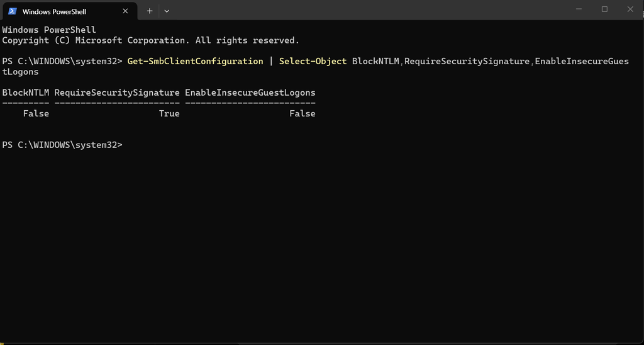
Task: Minimize the terminal window
Action: 579,9
